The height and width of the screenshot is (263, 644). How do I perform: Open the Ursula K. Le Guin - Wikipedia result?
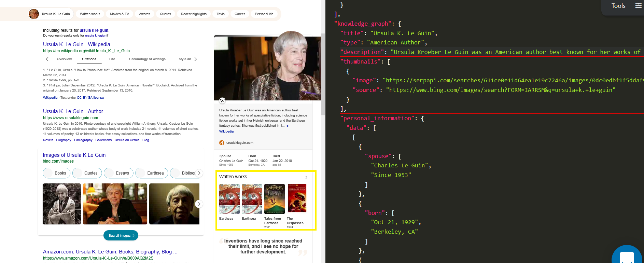[x=76, y=44]
